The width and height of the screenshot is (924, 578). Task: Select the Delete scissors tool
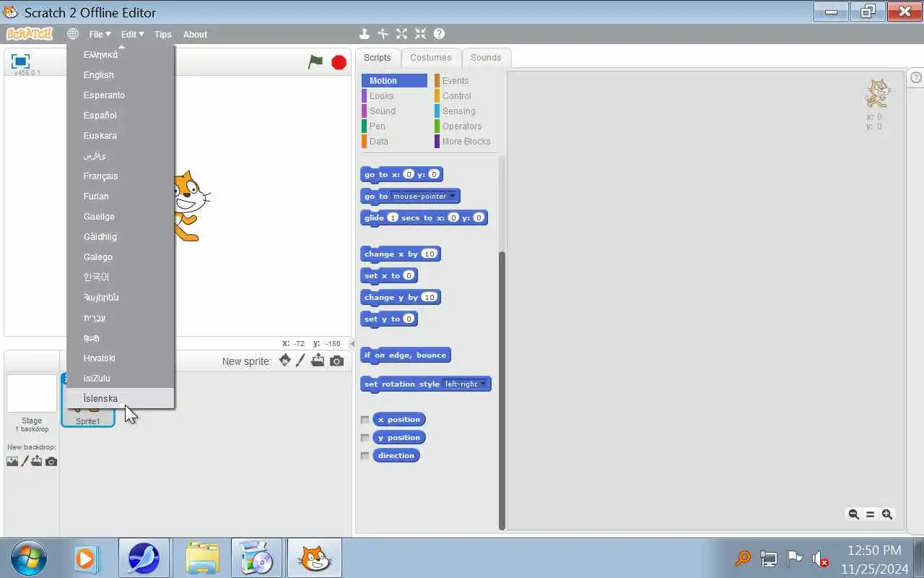click(x=383, y=34)
